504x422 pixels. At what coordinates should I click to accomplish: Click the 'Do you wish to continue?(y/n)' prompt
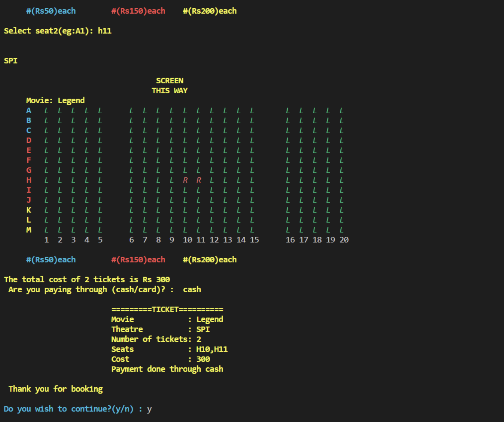(69, 409)
